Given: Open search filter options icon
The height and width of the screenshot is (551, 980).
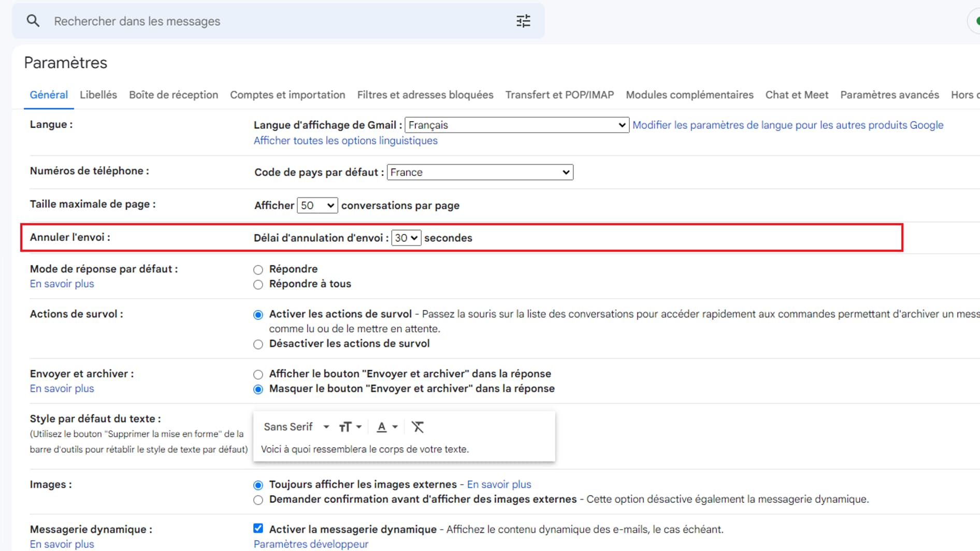Looking at the screenshot, I should pyautogui.click(x=523, y=21).
